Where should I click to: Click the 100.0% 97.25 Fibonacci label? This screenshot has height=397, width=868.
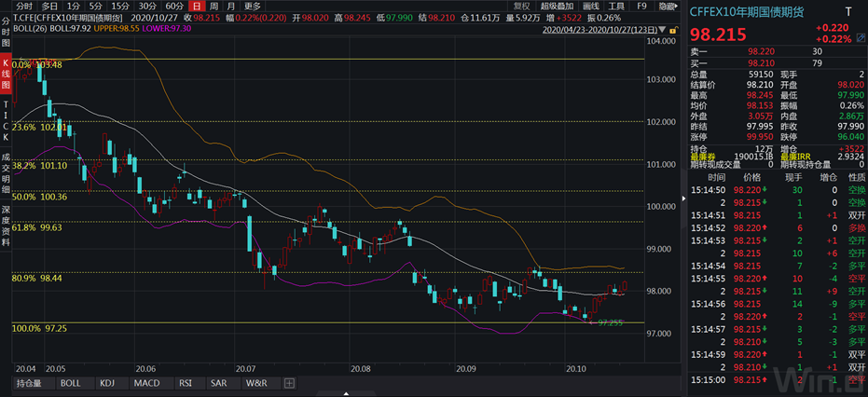(39, 328)
